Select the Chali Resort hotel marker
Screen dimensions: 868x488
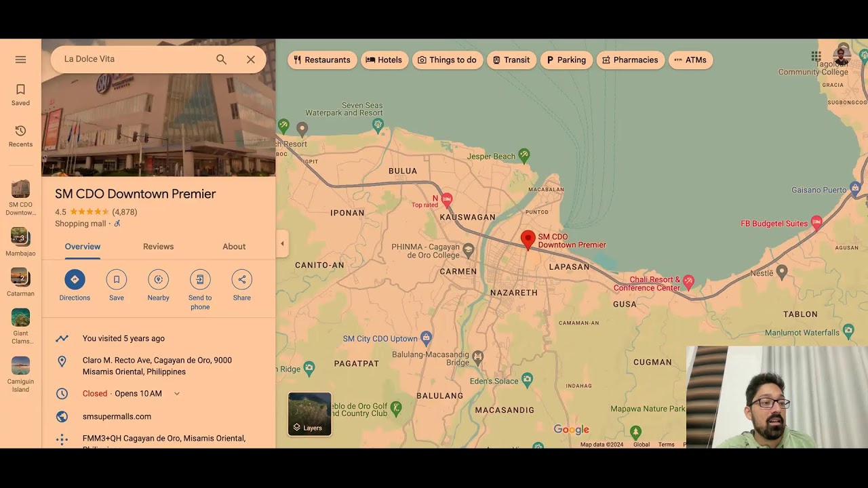tap(688, 281)
